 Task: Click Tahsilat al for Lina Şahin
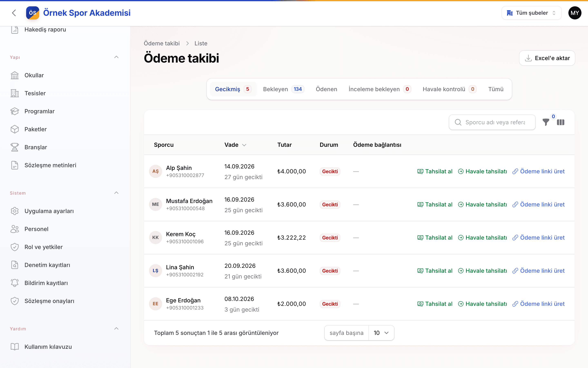435,271
